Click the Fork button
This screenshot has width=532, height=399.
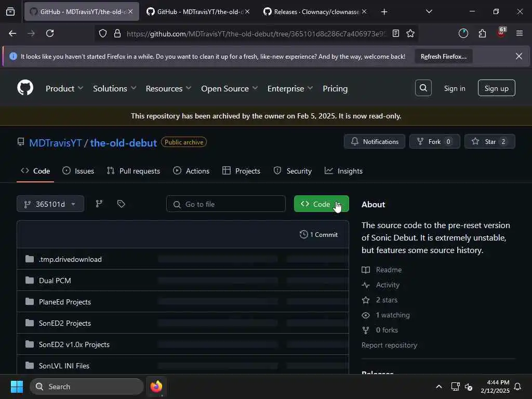coord(435,141)
